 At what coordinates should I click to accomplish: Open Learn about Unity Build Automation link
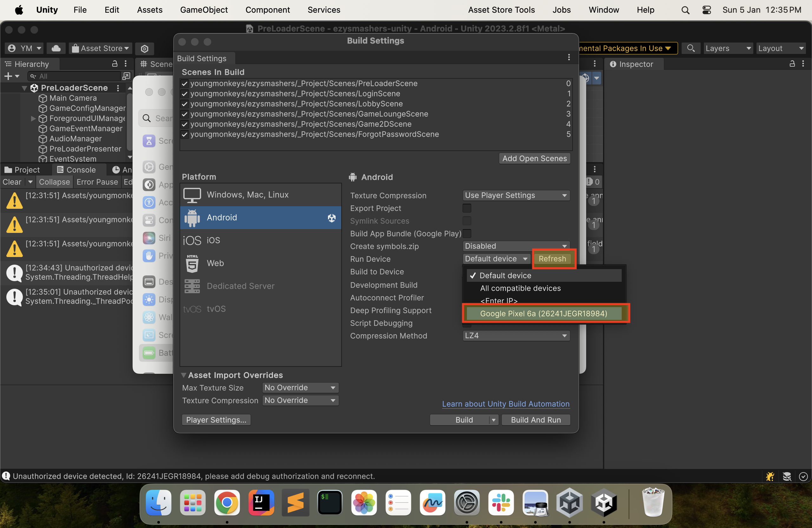click(x=506, y=404)
